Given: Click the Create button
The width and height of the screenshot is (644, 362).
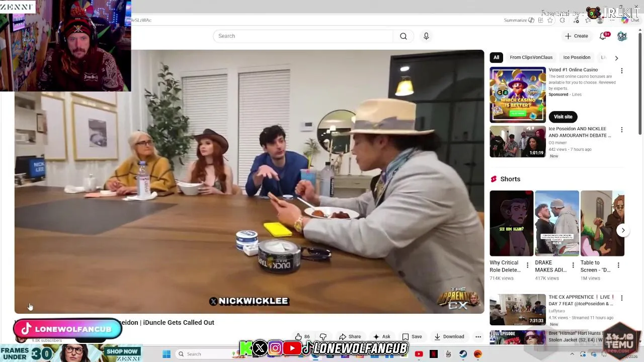Looking at the screenshot, I should click(576, 36).
